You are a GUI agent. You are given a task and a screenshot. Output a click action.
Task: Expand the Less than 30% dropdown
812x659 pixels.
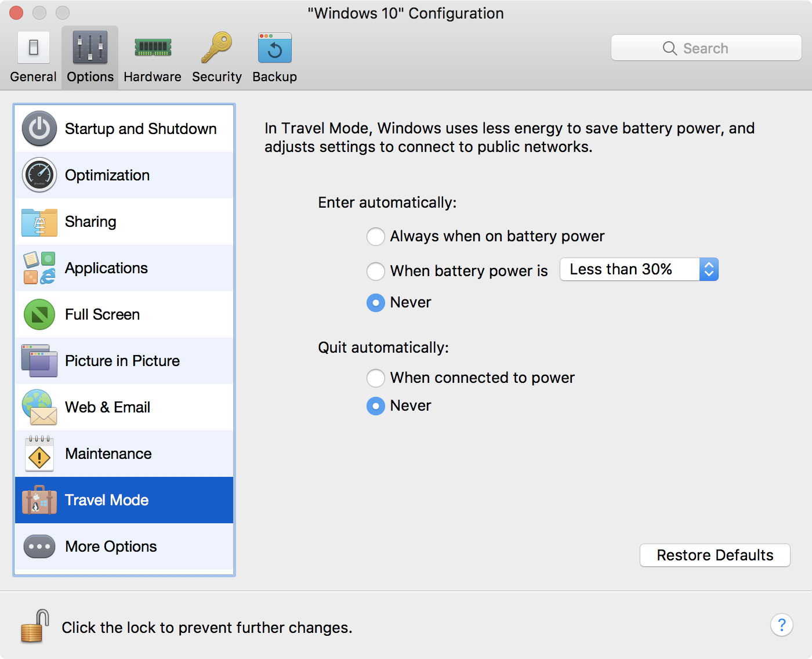click(639, 270)
